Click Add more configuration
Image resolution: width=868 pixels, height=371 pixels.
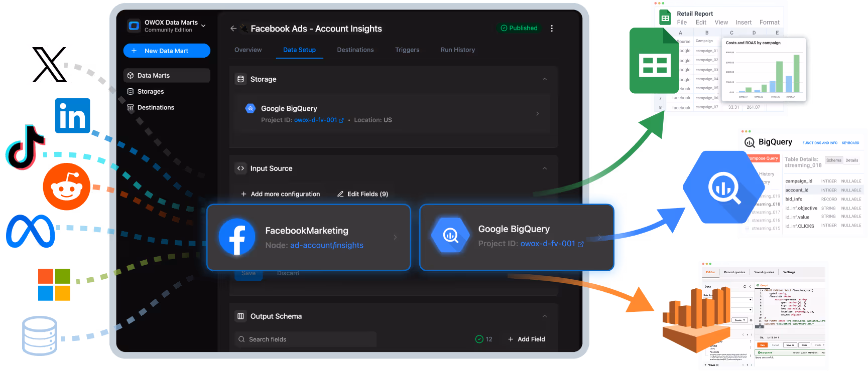280,194
